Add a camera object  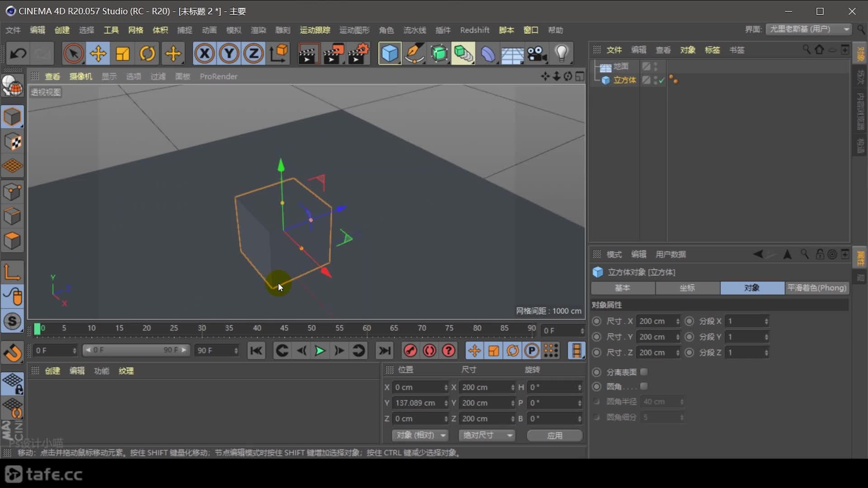coord(537,54)
